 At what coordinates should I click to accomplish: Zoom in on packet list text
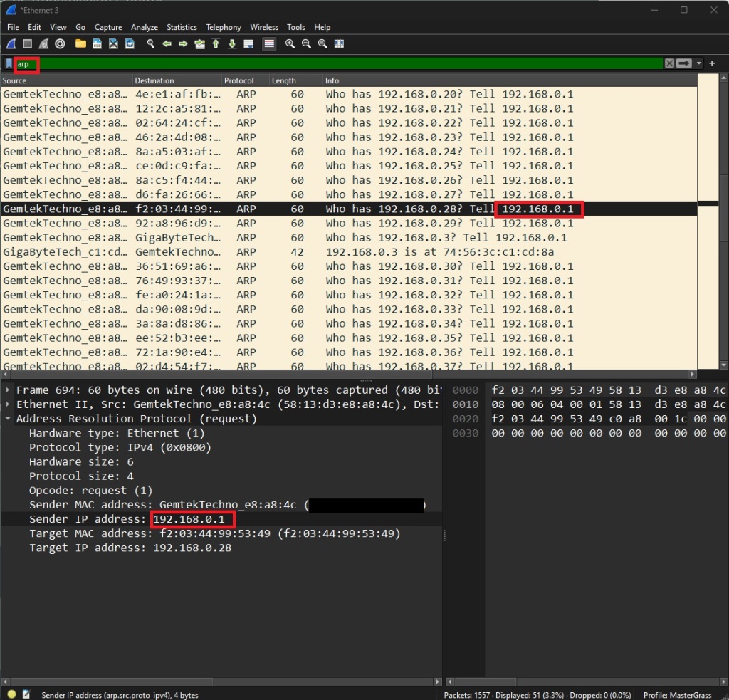290,44
